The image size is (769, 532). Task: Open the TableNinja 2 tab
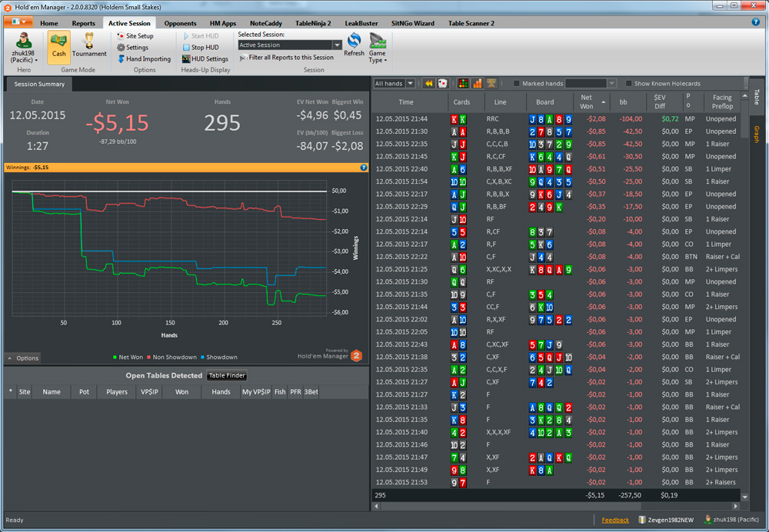pos(313,23)
